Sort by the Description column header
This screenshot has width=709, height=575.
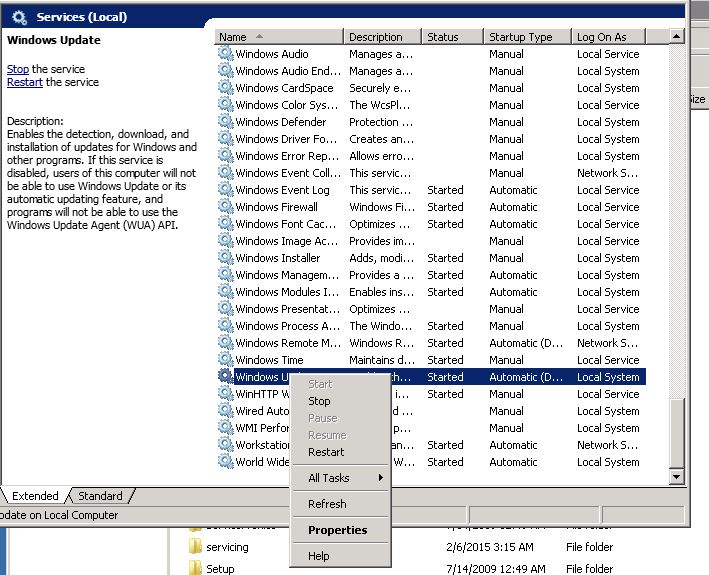tap(383, 37)
